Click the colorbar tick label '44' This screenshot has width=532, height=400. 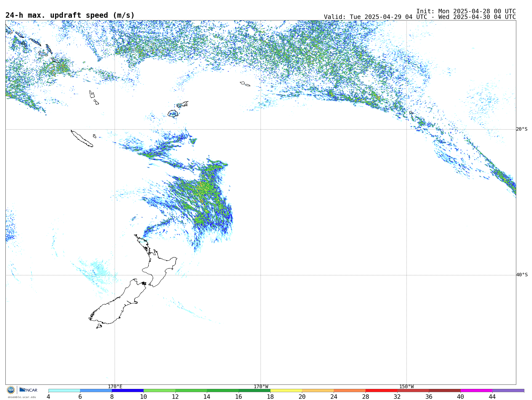(x=492, y=397)
